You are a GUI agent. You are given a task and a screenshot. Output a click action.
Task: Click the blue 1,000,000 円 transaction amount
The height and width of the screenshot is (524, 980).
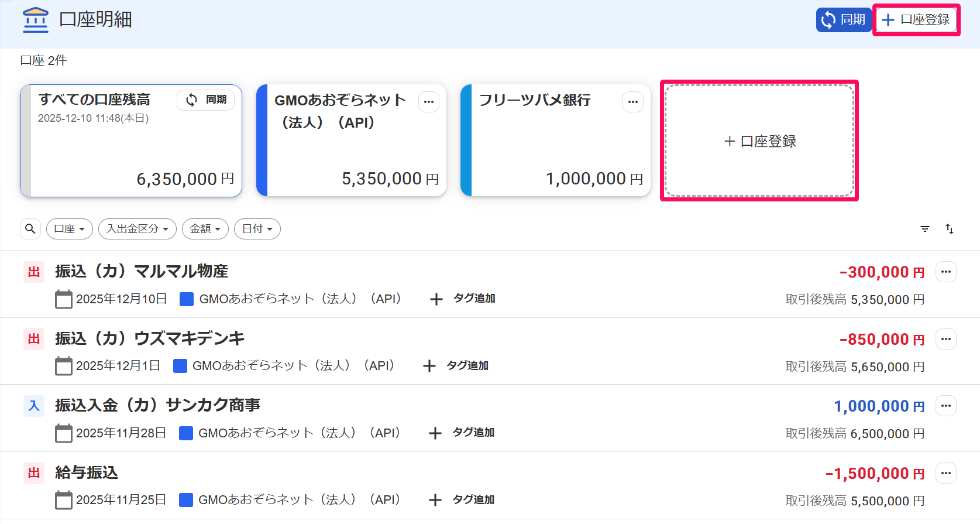click(x=879, y=406)
